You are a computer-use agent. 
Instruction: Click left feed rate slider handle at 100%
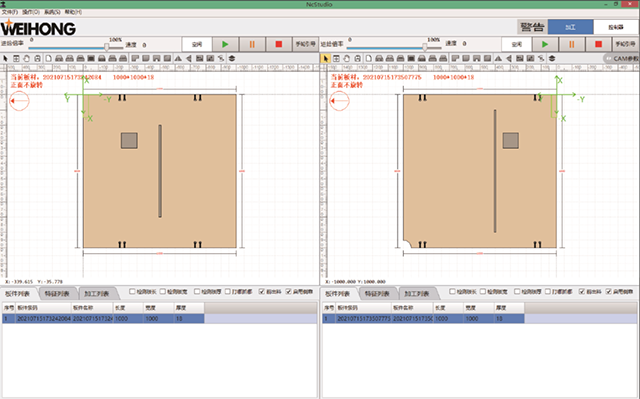click(107, 47)
